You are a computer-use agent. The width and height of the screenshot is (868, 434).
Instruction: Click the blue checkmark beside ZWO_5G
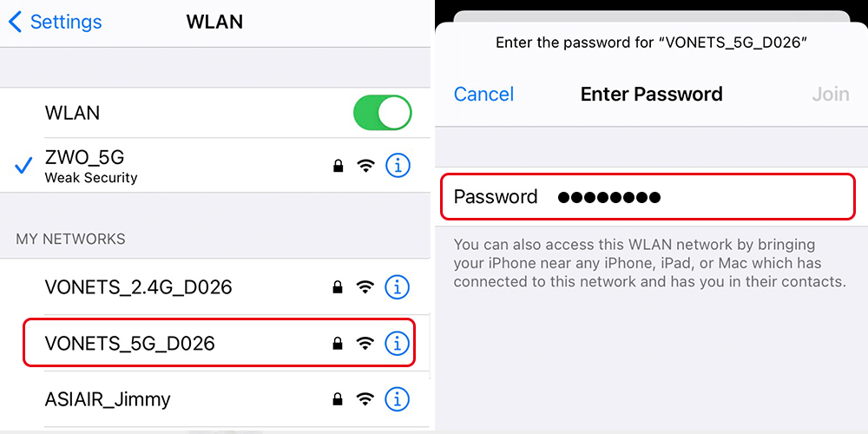coord(23,166)
